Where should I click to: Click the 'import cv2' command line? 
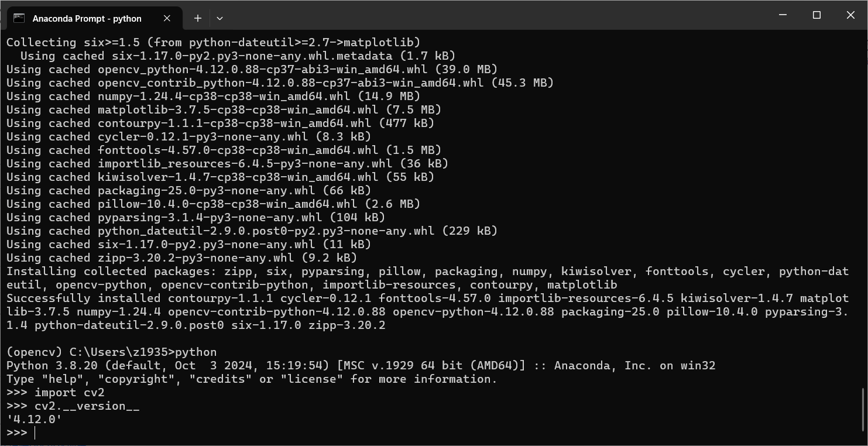coord(70,392)
